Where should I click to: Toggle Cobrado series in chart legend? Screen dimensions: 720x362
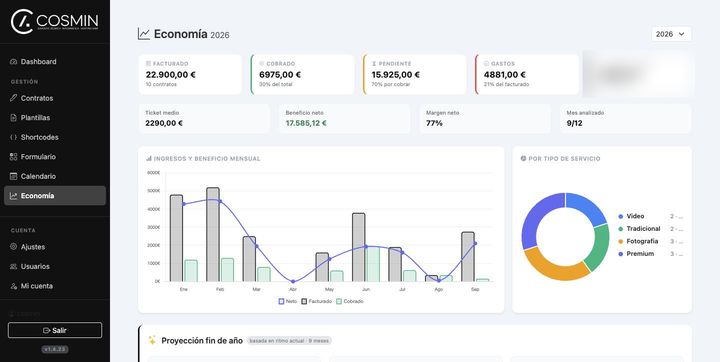(x=350, y=301)
